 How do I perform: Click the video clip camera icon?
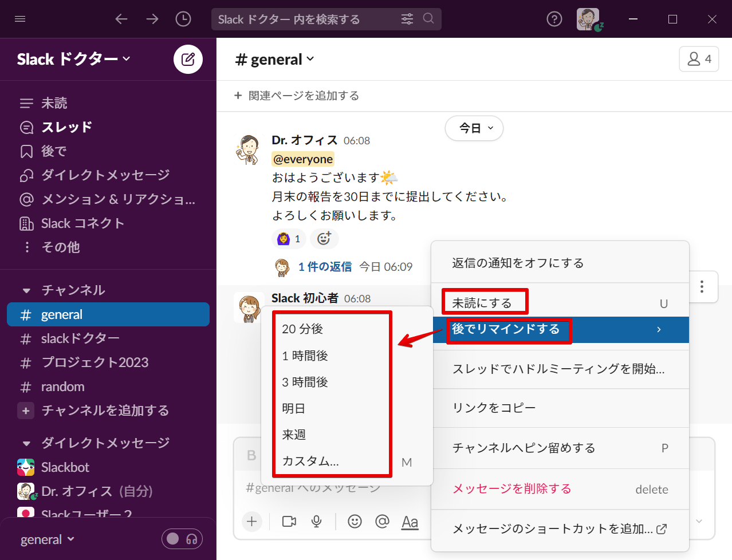click(x=289, y=521)
